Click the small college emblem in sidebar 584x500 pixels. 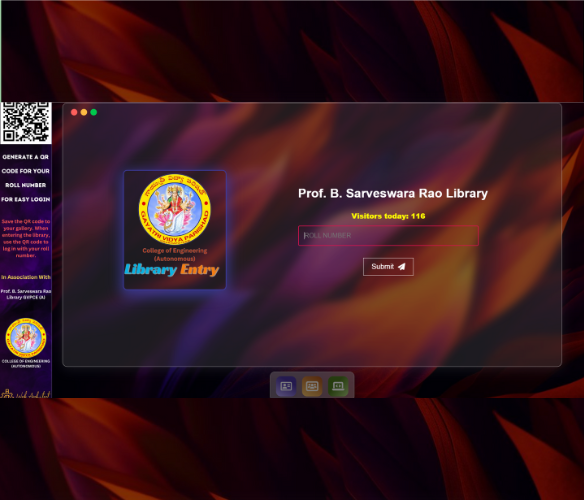click(x=26, y=338)
